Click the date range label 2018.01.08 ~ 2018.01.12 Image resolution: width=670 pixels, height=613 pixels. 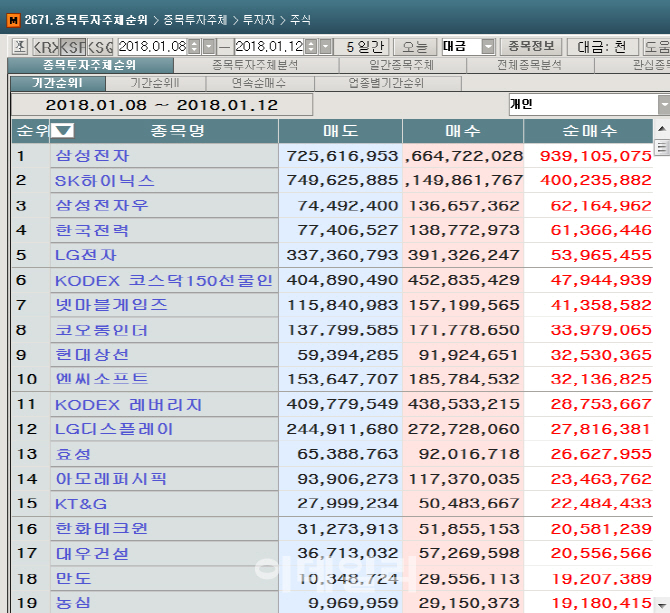pos(162,105)
